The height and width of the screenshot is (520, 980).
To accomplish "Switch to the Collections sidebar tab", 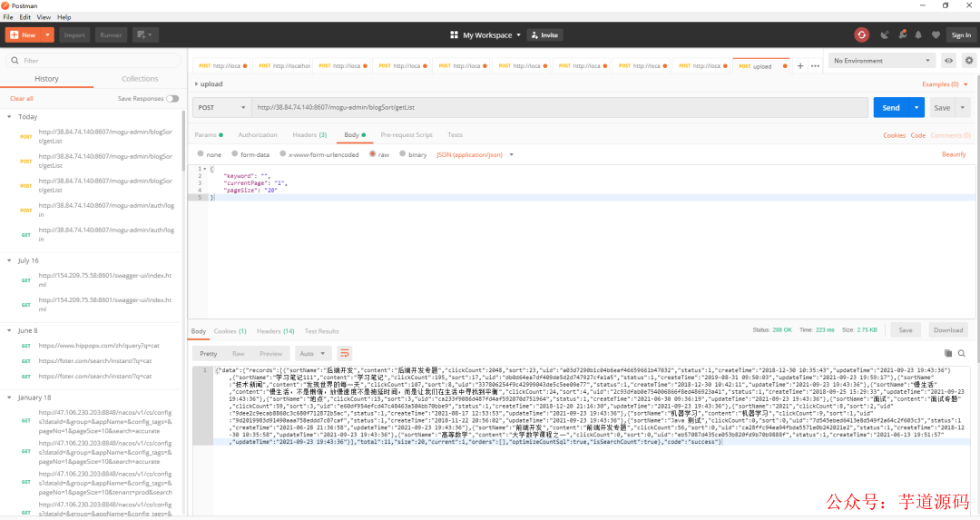I will click(x=140, y=79).
